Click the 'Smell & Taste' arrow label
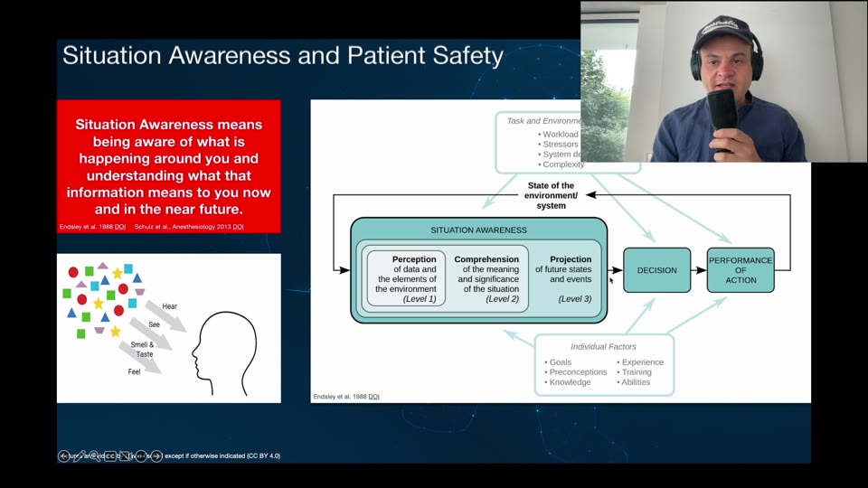 [x=143, y=349]
